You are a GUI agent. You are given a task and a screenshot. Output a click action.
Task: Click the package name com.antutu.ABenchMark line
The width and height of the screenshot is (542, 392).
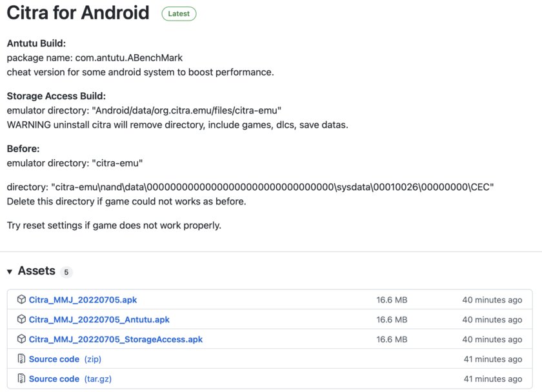(95, 57)
